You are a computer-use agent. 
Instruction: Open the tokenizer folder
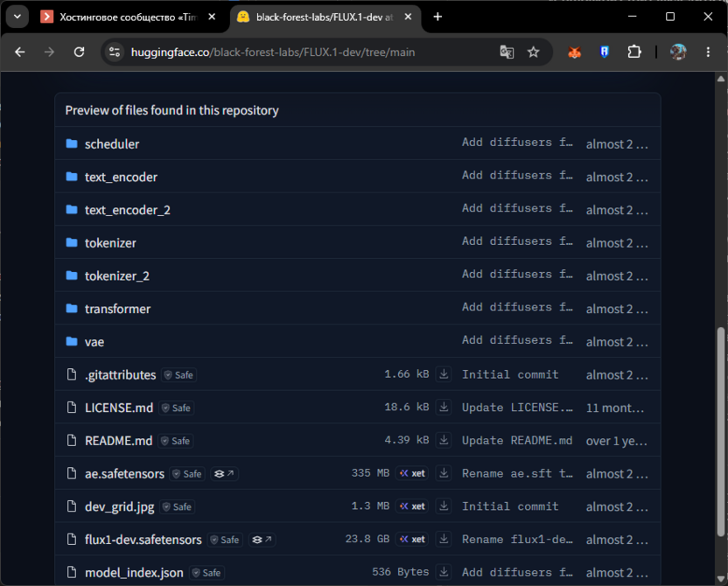click(x=110, y=242)
